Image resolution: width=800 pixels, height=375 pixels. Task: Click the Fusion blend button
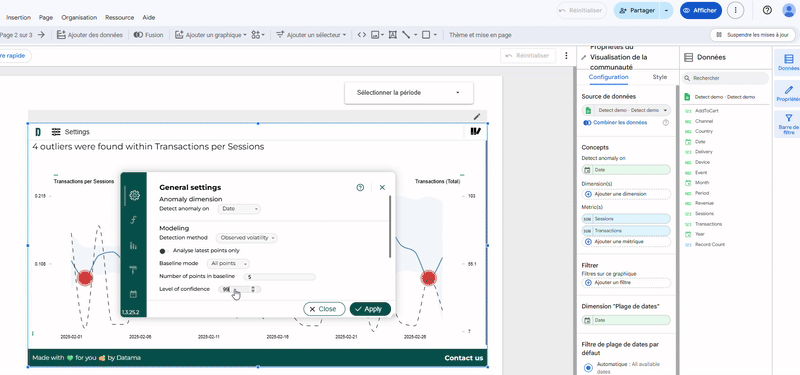tap(148, 35)
